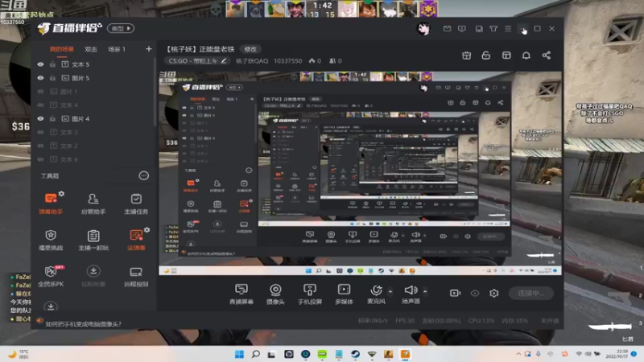Hide the 图片 5 layer
Screen dimensions: 644x362
[40, 78]
